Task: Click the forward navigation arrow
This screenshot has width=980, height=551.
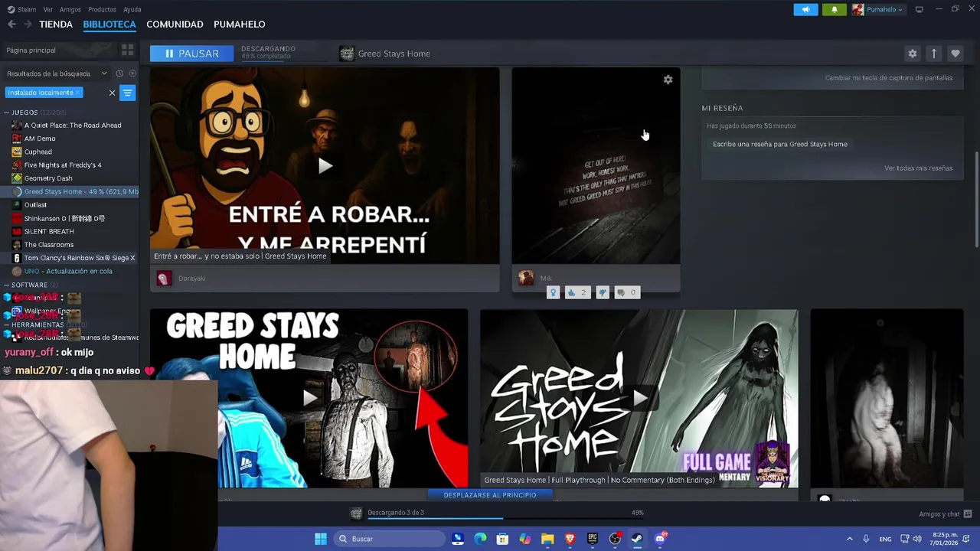Action: coord(28,24)
